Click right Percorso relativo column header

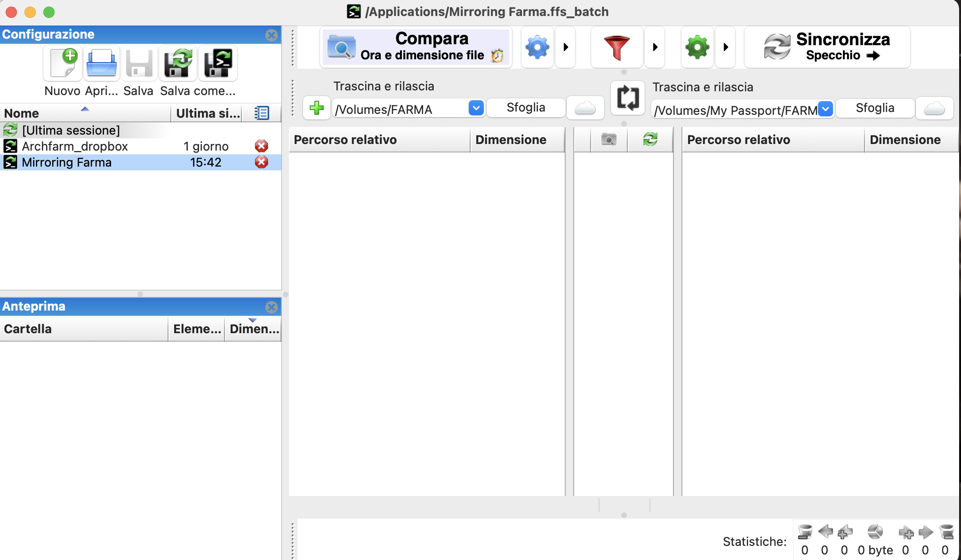[773, 140]
